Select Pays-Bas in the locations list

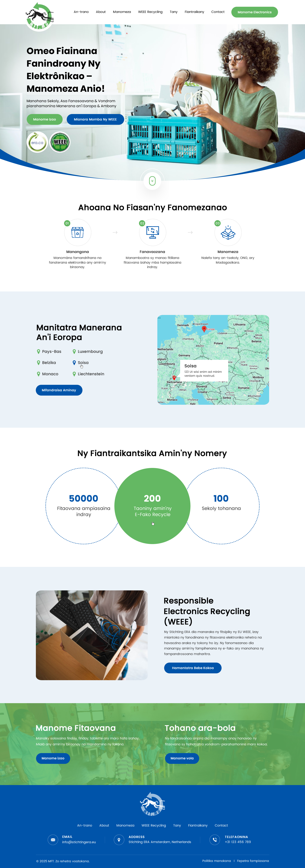click(49, 351)
